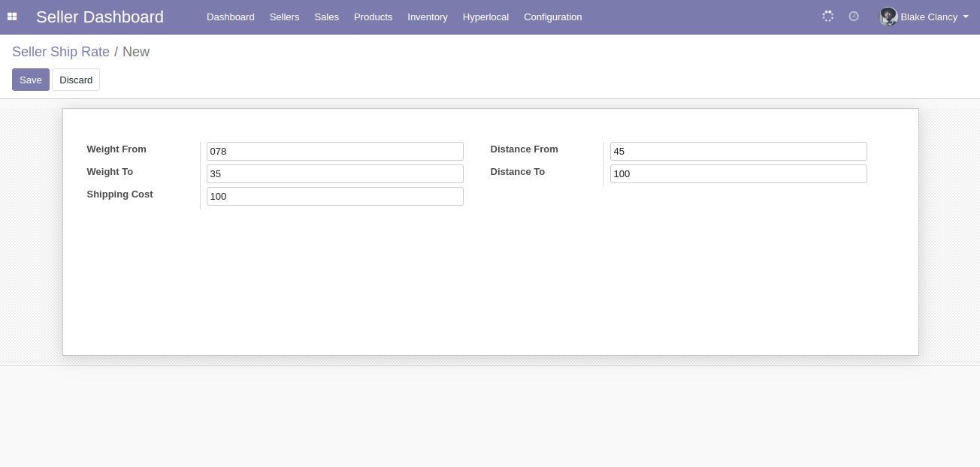Click Blake Clancy's avatar picture
This screenshot has width=980, height=467.
click(x=888, y=17)
